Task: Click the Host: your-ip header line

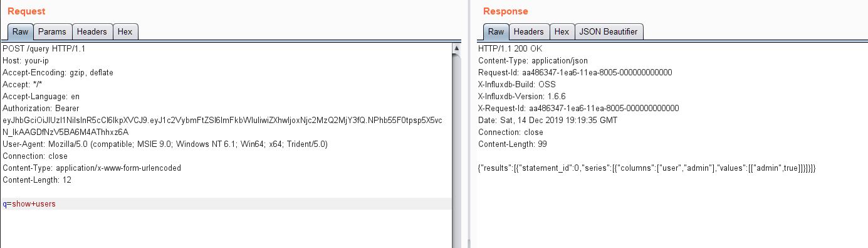Action: tap(26, 61)
